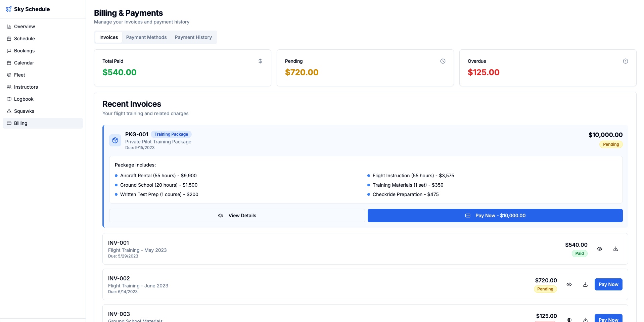Click the PKG-001 package box icon
Viewport: 644px width, 322px height.
(115, 140)
